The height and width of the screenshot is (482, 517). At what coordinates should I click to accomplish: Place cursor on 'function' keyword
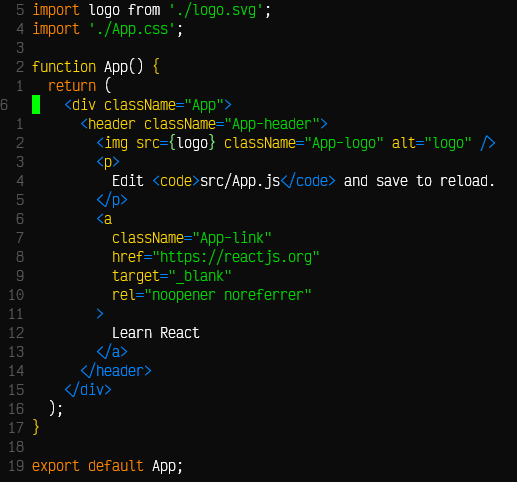coord(64,67)
